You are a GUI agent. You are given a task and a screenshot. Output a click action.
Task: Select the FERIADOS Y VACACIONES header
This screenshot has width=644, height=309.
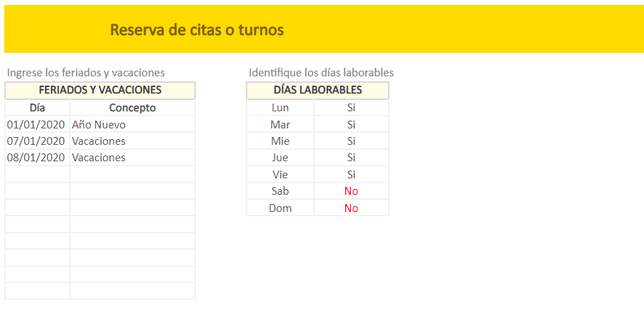100,90
